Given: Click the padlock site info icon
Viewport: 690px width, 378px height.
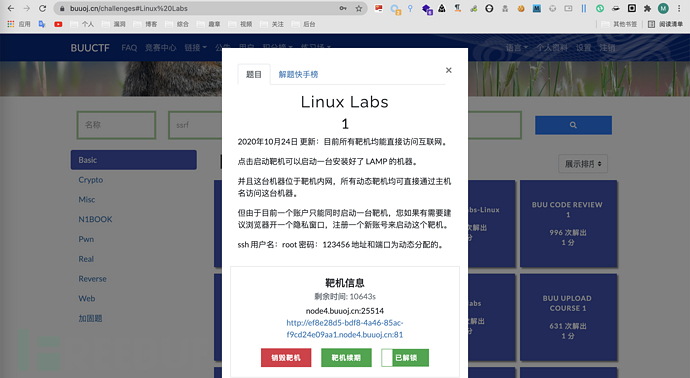Looking at the screenshot, I should 62,8.
